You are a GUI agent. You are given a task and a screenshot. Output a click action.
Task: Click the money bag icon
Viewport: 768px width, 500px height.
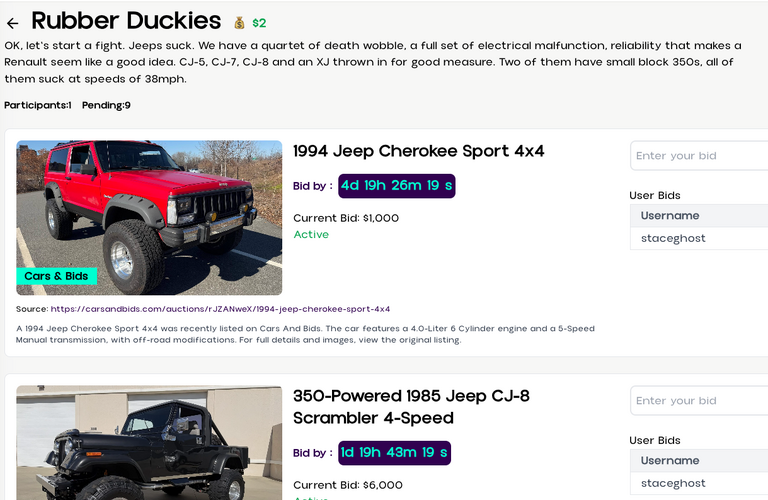point(239,23)
